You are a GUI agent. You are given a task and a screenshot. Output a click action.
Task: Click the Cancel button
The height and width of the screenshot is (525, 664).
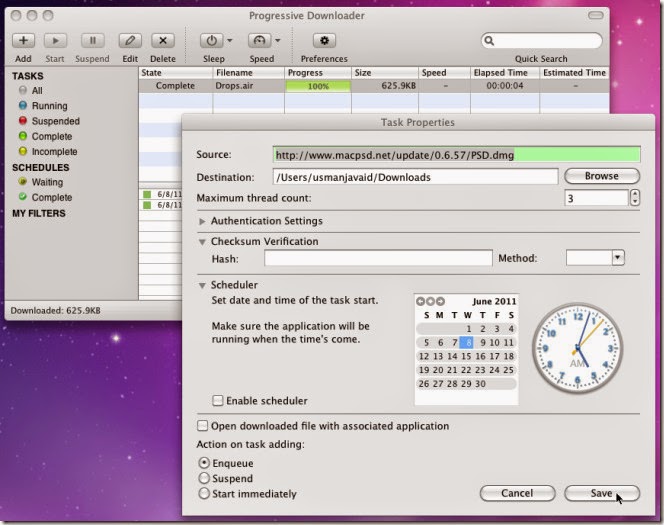pyautogui.click(x=517, y=493)
